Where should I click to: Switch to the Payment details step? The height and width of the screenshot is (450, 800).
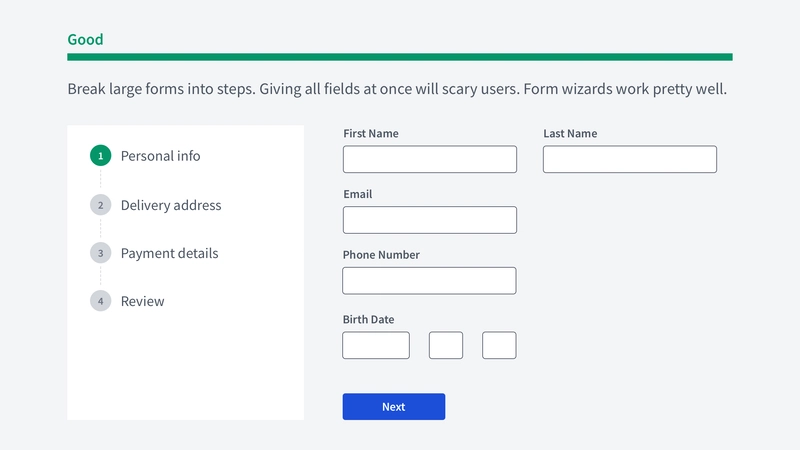click(169, 253)
